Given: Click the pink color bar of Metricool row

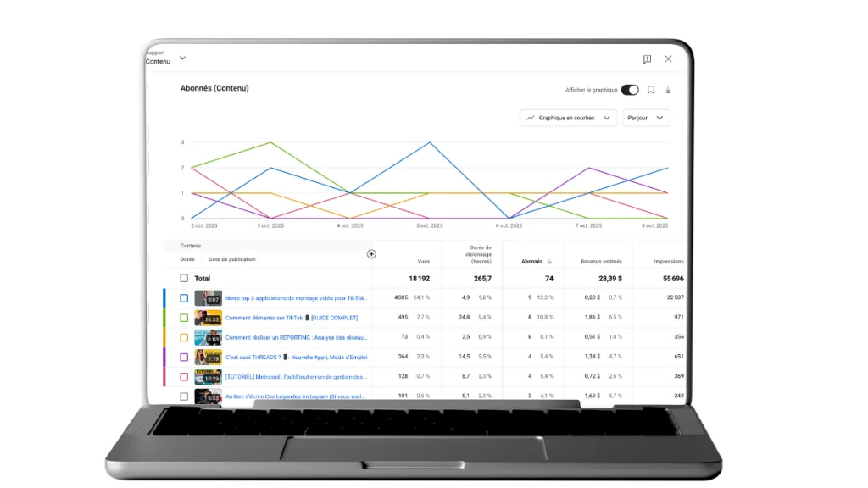Looking at the screenshot, I should (164, 376).
